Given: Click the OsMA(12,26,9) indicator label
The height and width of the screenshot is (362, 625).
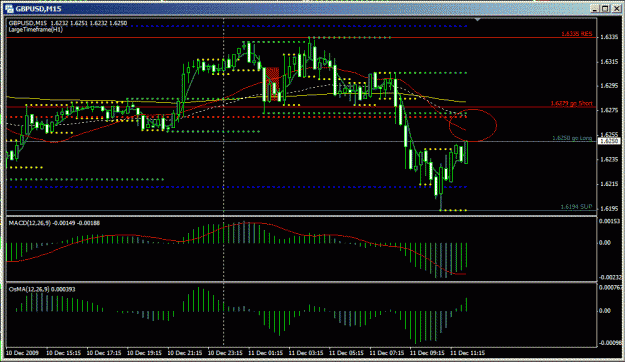Looking at the screenshot, I should point(42,289).
